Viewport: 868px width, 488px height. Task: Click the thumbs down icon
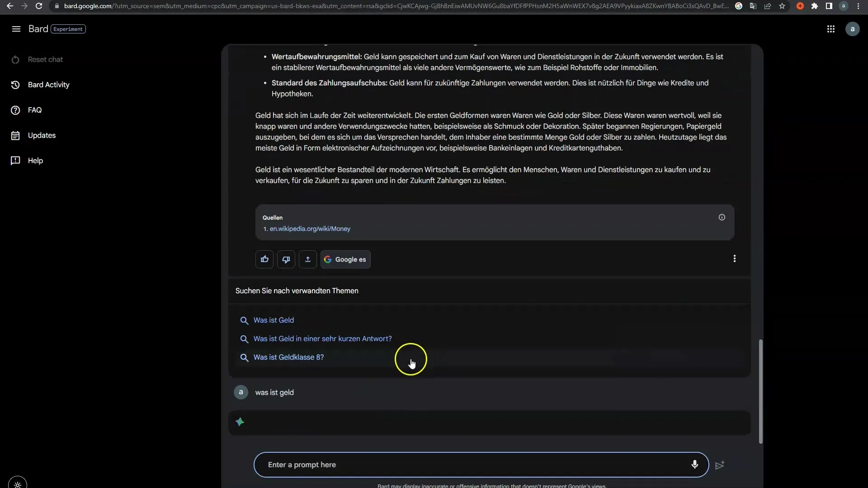286,259
